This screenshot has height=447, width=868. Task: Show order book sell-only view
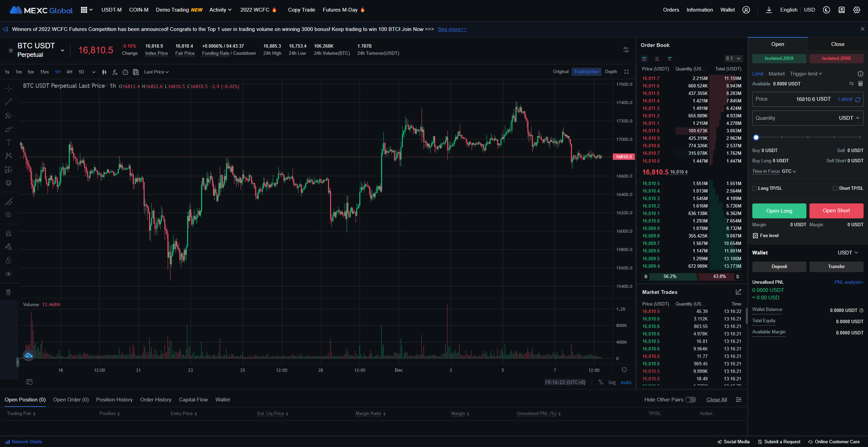point(657,59)
